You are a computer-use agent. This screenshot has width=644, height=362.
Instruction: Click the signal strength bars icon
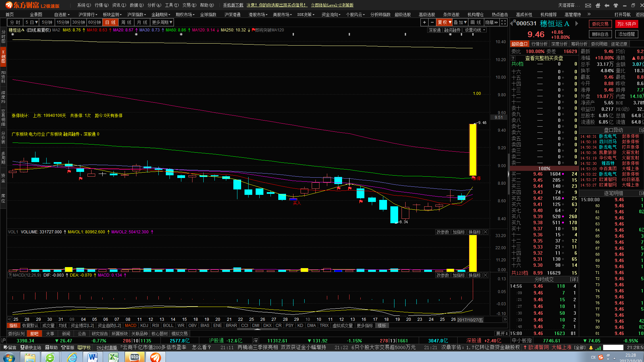coord(598,347)
